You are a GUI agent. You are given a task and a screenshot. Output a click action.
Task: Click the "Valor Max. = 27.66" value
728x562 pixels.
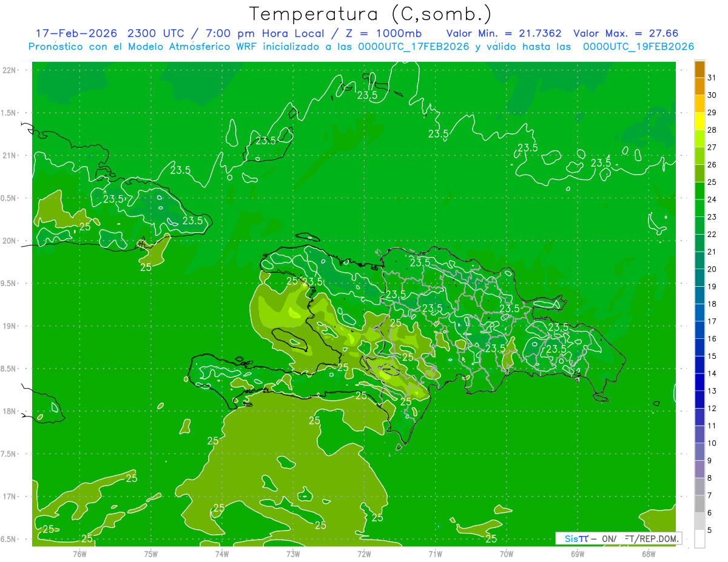[x=625, y=33]
